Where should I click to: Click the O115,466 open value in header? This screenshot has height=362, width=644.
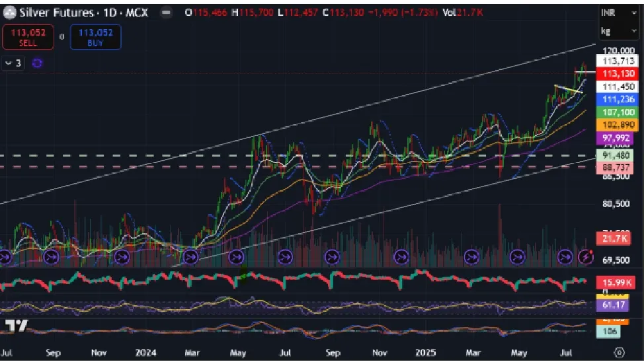tap(206, 13)
